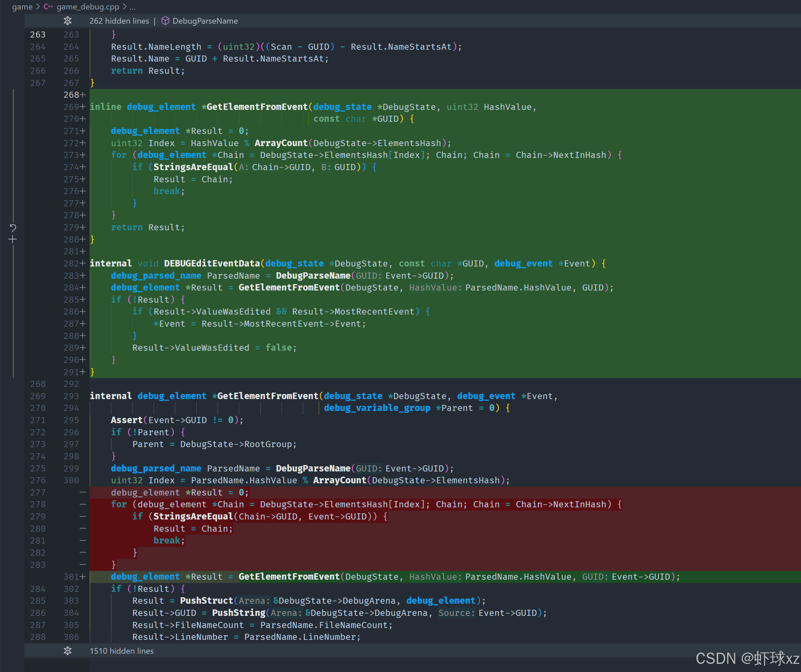The width and height of the screenshot is (801, 672).
Task: Jump to DebugParseName symbol link
Action: pyautogui.click(x=205, y=21)
